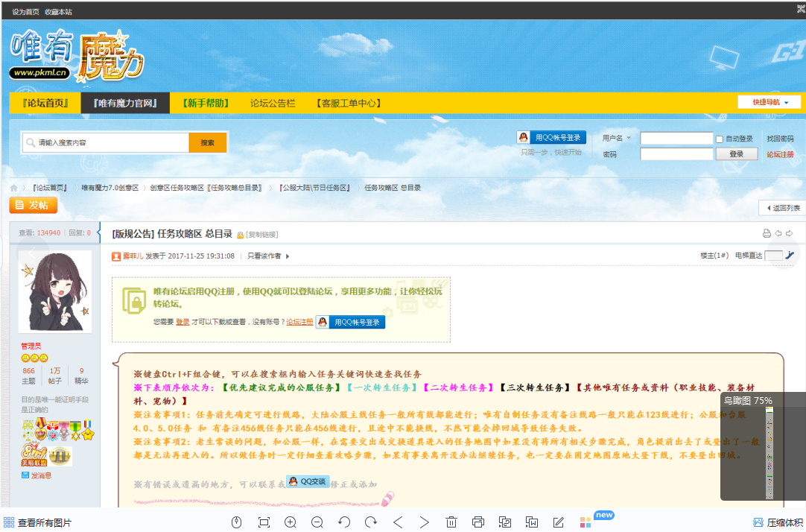The width and height of the screenshot is (806, 532).
Task: Open the 论坛首页 navigation tab
Action: point(45,103)
